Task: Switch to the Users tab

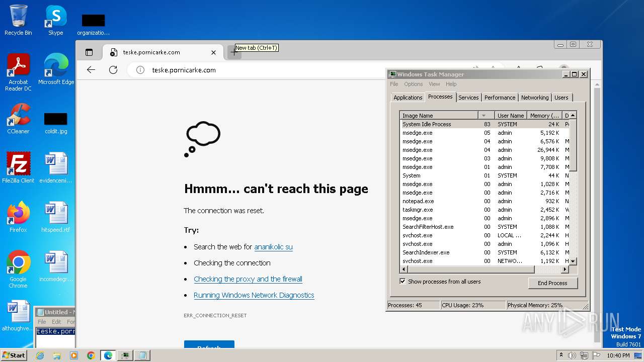Action: (x=561, y=98)
